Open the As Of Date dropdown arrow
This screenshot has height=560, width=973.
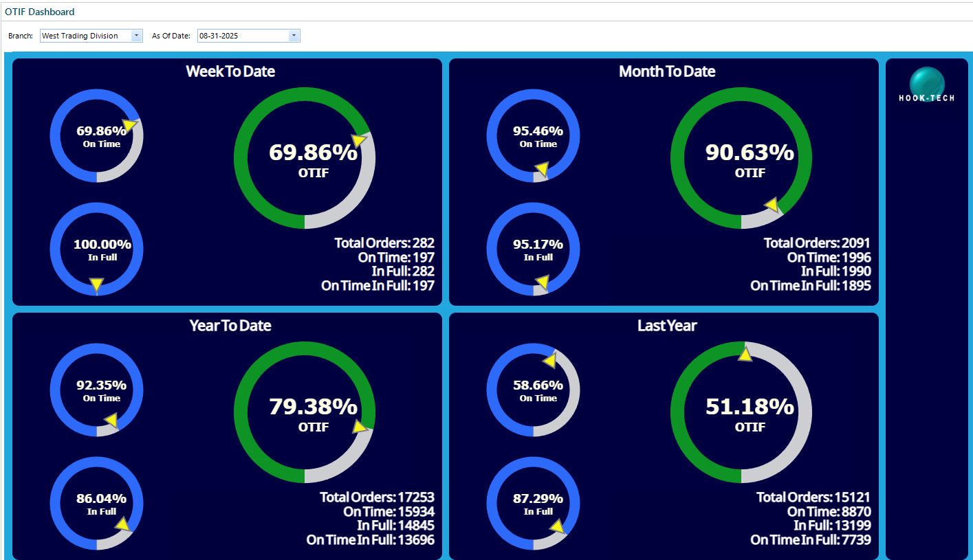(x=294, y=36)
